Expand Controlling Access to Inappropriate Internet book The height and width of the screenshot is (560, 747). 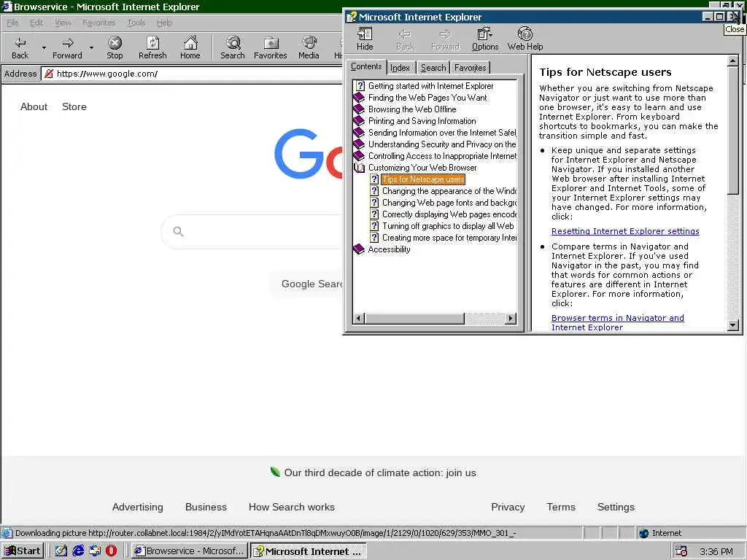(x=359, y=156)
